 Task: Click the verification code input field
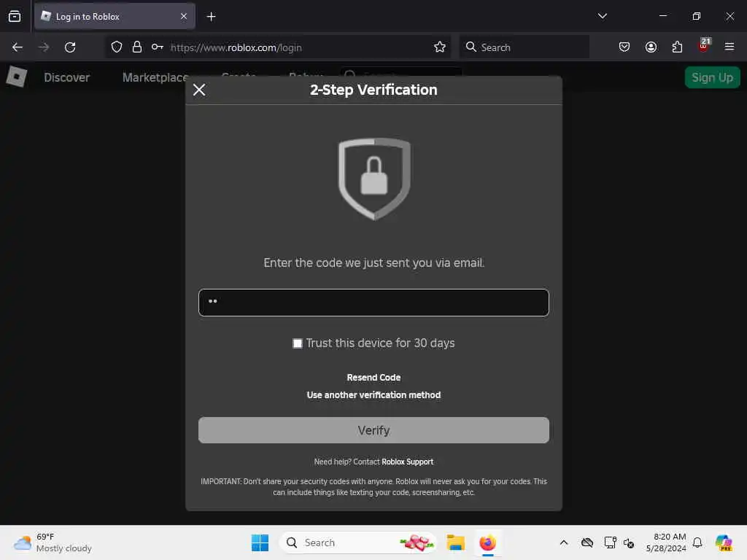click(x=373, y=303)
